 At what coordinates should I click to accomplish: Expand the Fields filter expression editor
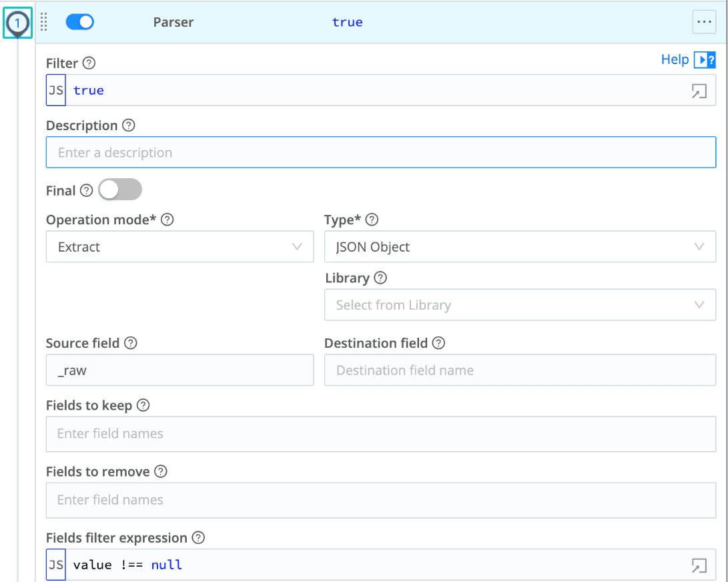699,565
